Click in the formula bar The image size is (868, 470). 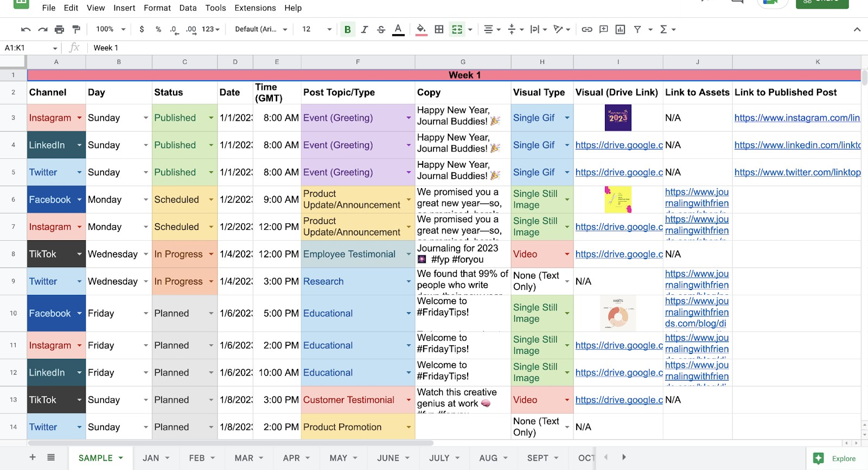477,48
